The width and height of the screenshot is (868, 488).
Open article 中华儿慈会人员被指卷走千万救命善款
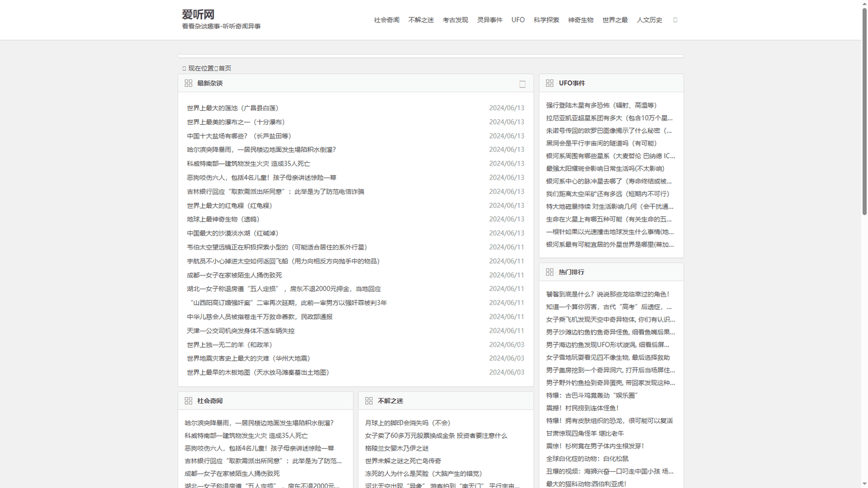coord(260,317)
